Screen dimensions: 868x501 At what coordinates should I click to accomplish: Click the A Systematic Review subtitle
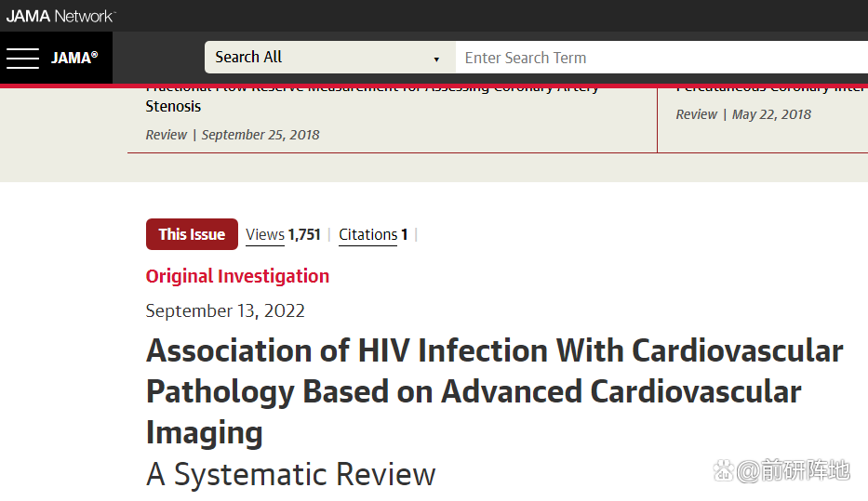point(290,474)
